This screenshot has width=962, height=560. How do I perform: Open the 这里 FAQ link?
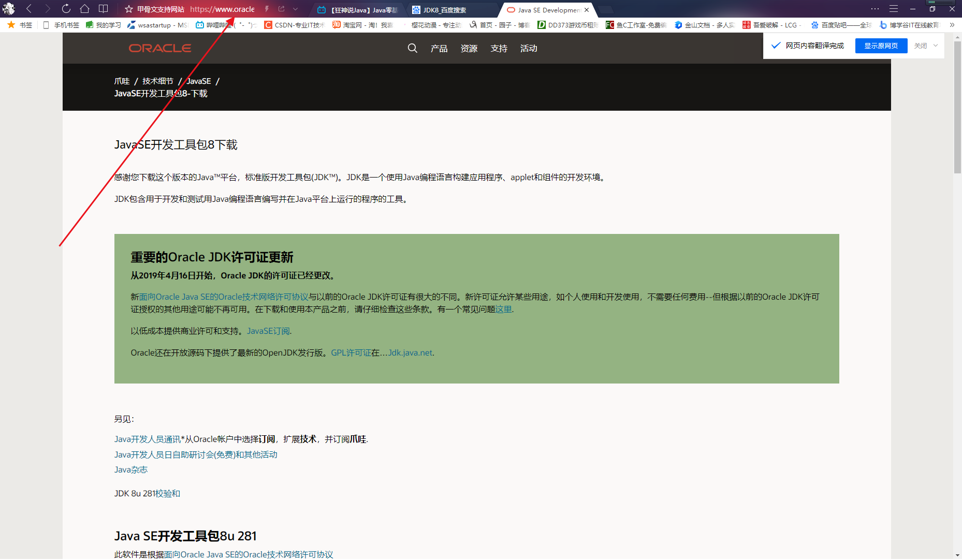[x=504, y=309]
